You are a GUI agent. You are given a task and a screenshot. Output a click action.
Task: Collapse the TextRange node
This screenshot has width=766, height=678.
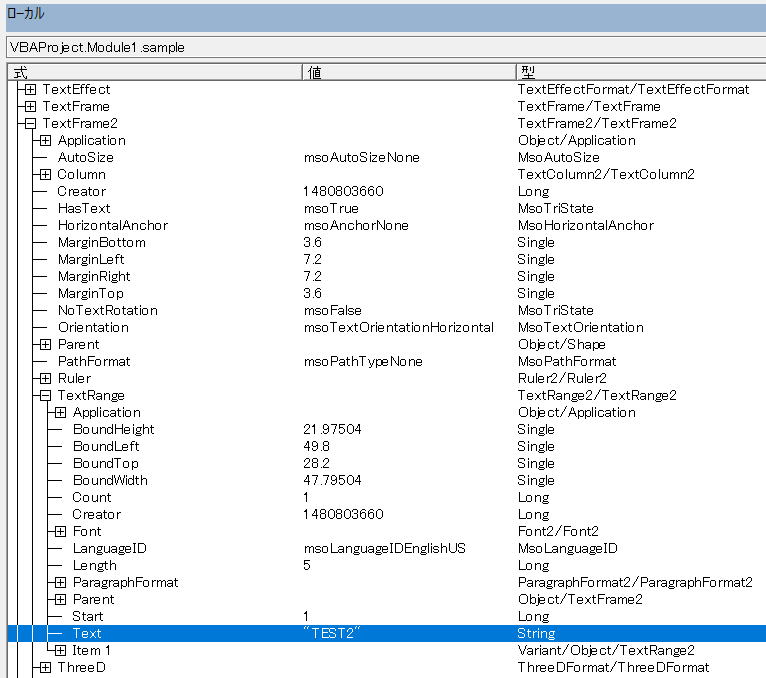pyautogui.click(x=45, y=395)
